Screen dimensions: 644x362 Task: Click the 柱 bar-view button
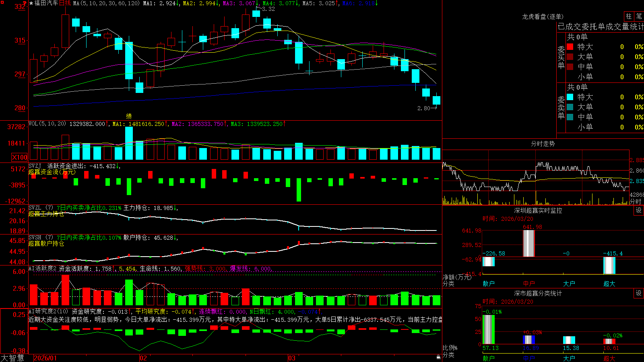(629, 16)
